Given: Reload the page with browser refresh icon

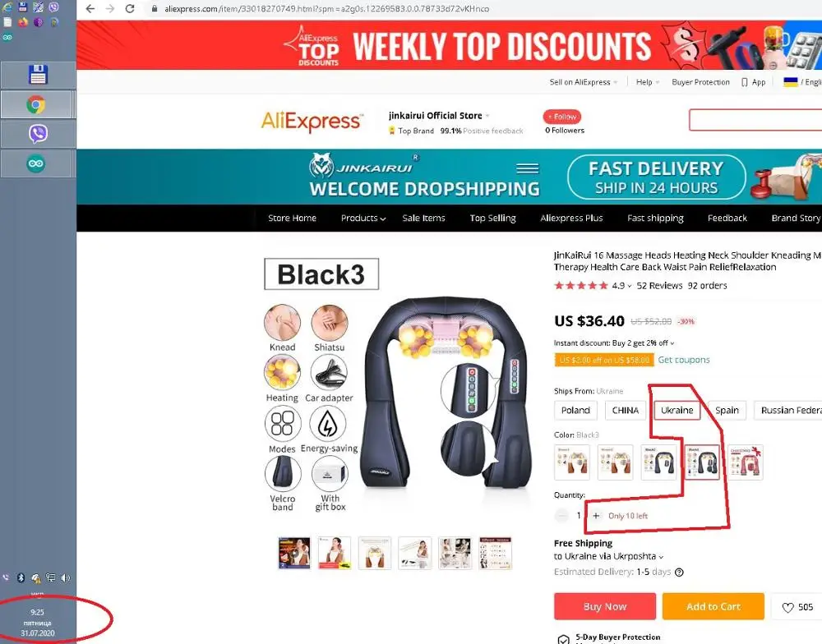Looking at the screenshot, I should point(130,8).
